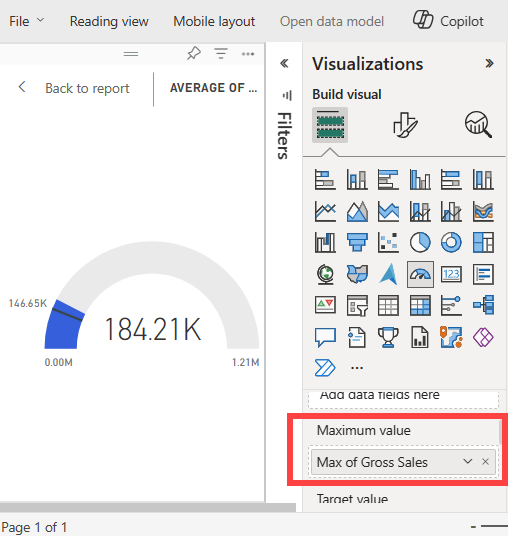Add a Decomposition tree visual
The height and width of the screenshot is (536, 508).
483,305
